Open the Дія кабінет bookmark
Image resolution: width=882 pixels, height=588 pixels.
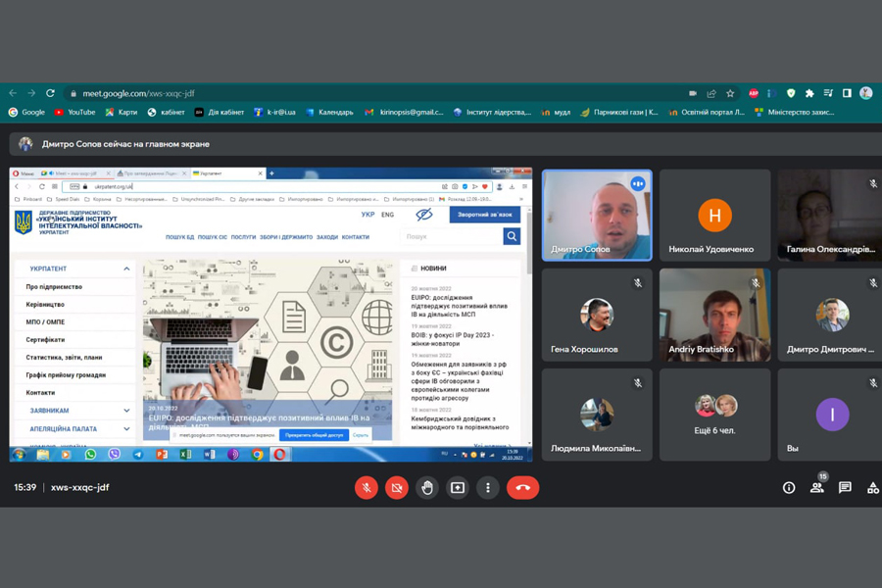(x=220, y=113)
